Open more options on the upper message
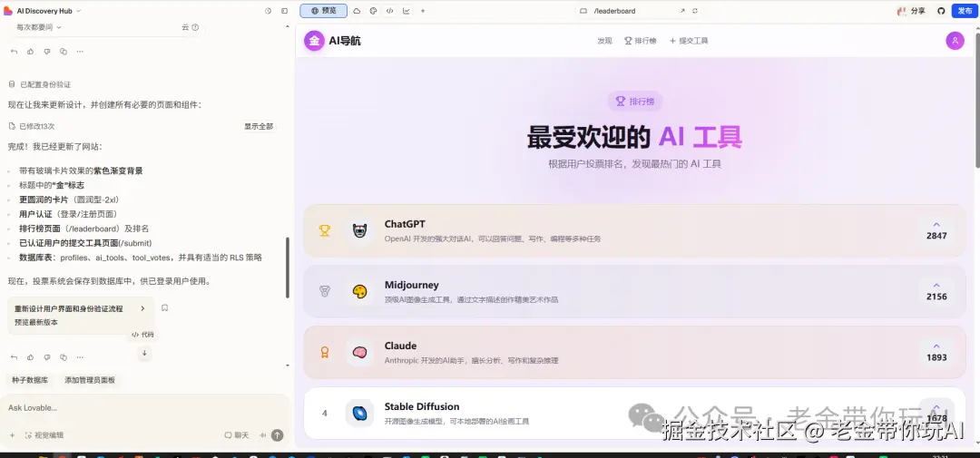 pyautogui.click(x=80, y=51)
